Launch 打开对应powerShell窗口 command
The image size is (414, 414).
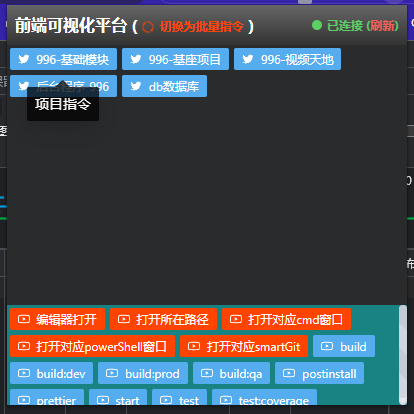92,346
